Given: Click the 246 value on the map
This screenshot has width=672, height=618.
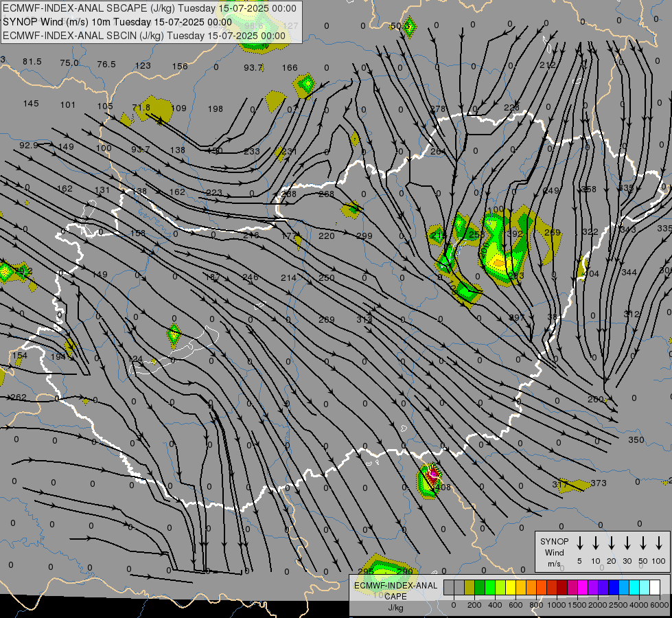Looking at the screenshot, I should click(251, 277).
